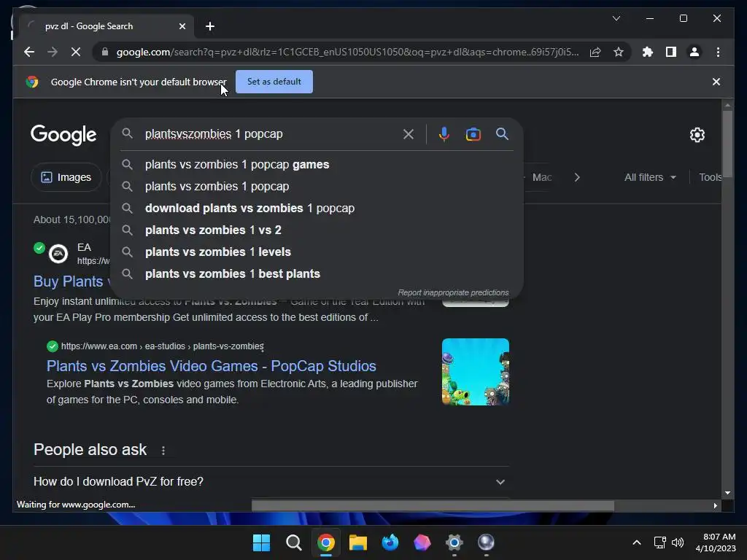The height and width of the screenshot is (560, 747).
Task: Start voice search with the microphone
Action: tap(444, 134)
